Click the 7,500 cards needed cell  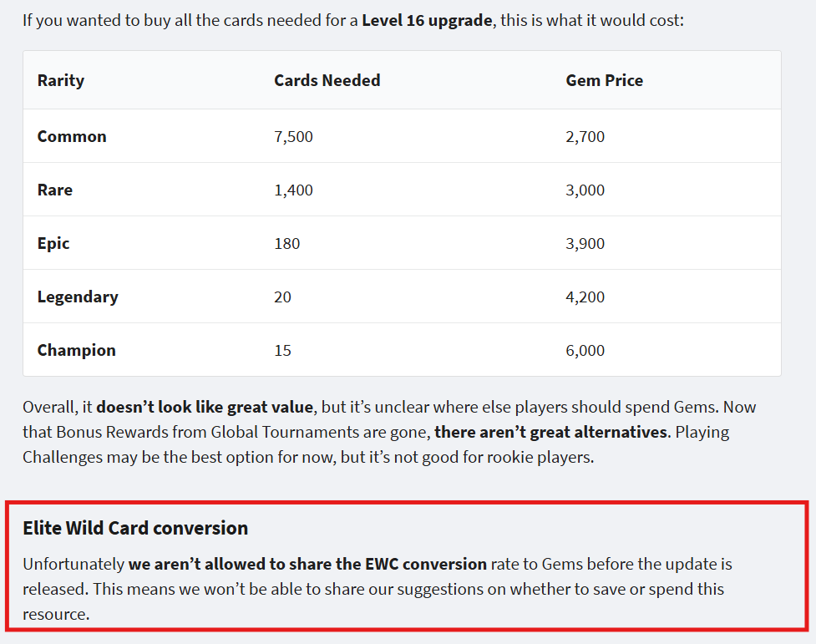click(x=293, y=136)
